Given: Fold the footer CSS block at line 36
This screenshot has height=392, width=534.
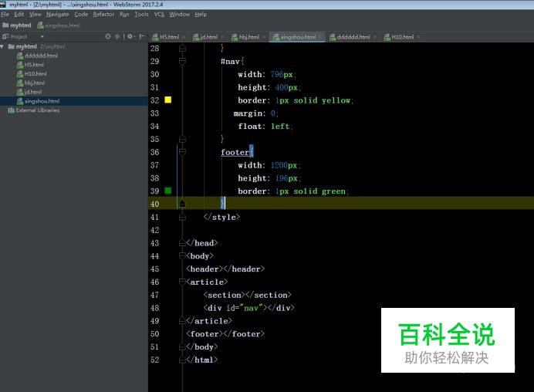Looking at the screenshot, I should click(x=183, y=152).
